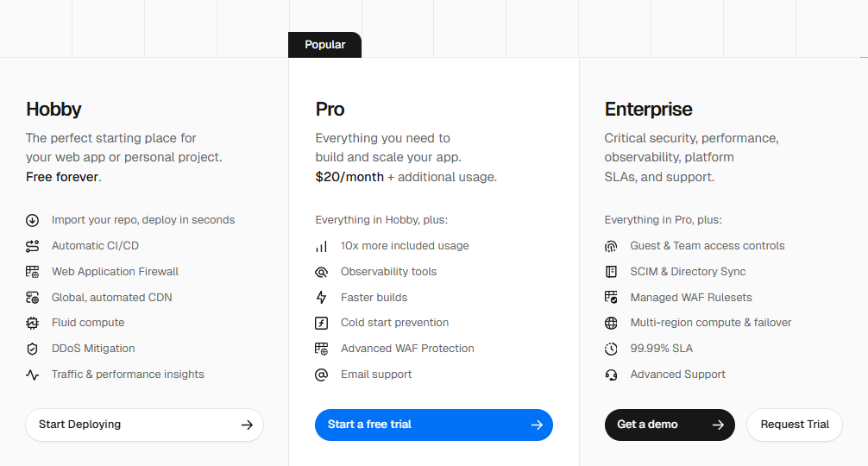Click the Observability tools eye icon
The height and width of the screenshot is (466, 868).
(322, 272)
